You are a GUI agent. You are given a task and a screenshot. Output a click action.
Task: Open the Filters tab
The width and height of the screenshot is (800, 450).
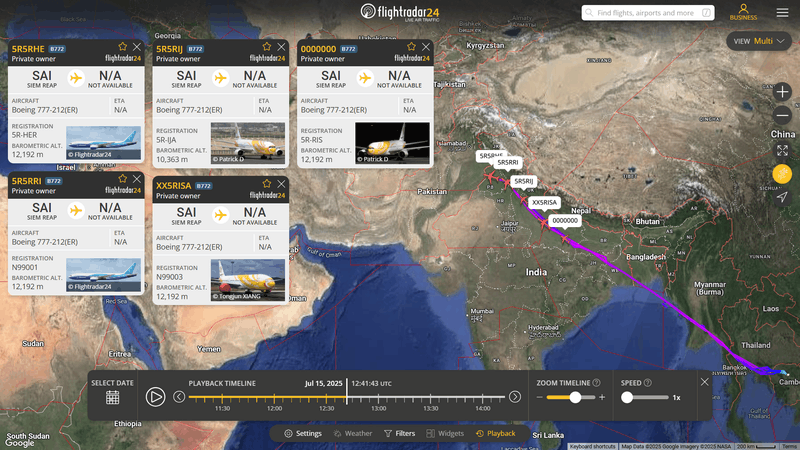click(x=399, y=433)
